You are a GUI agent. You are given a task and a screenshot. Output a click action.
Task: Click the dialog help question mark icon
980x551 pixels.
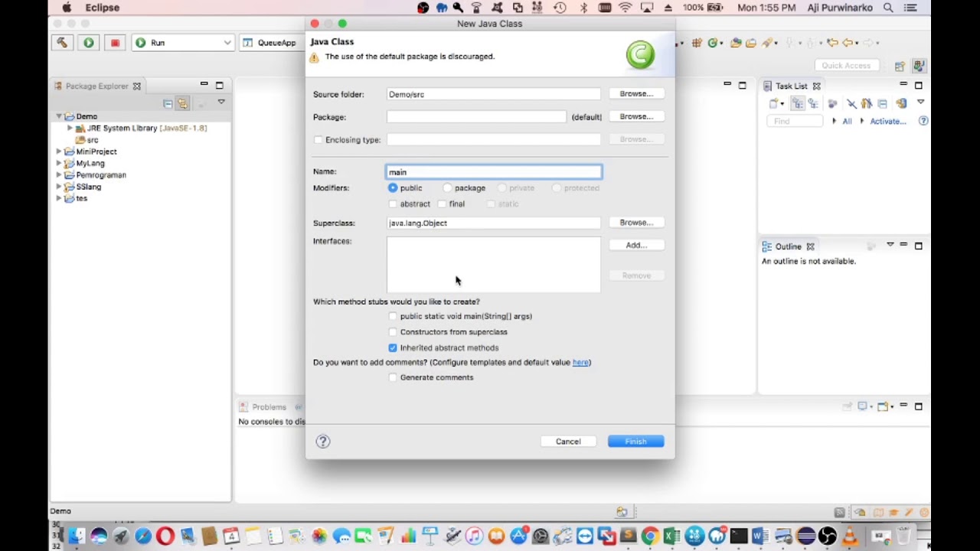[x=323, y=442]
